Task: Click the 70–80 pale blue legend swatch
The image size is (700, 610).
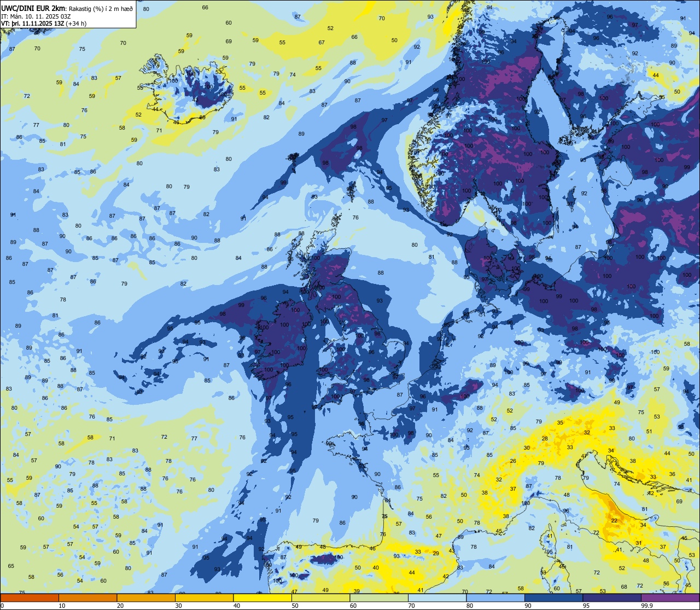Action: pos(437,597)
